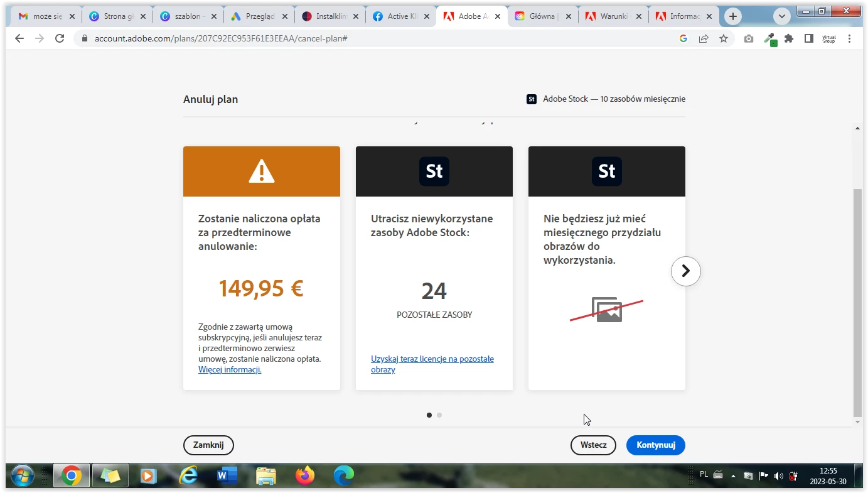Open the Windows Start button

23,476
